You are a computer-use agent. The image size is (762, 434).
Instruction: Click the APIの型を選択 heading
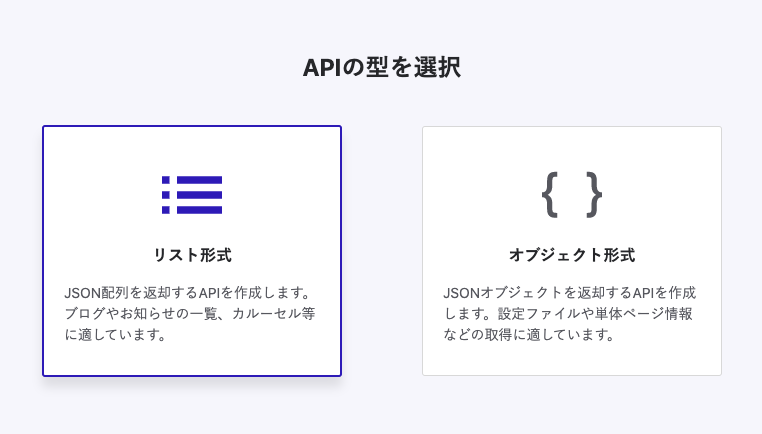pos(381,67)
